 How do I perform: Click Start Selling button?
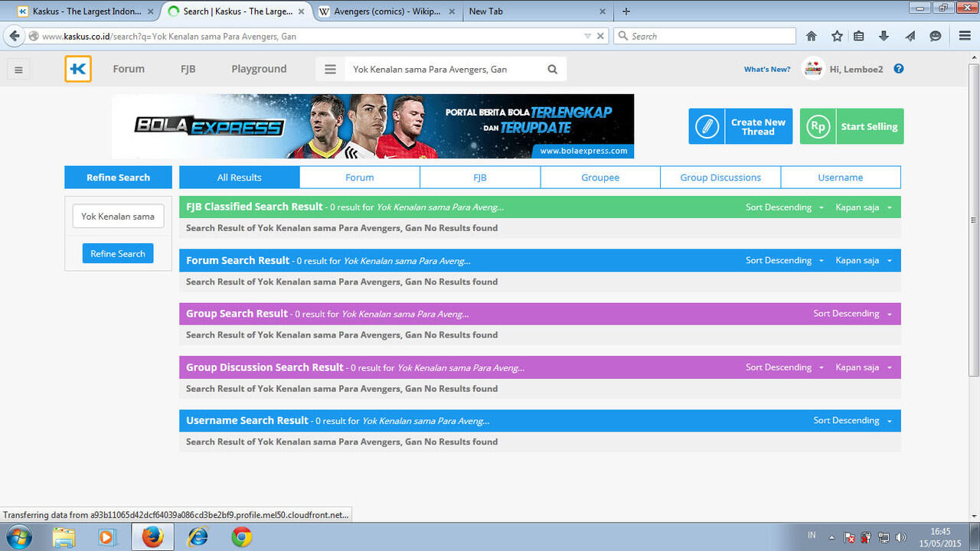(851, 126)
